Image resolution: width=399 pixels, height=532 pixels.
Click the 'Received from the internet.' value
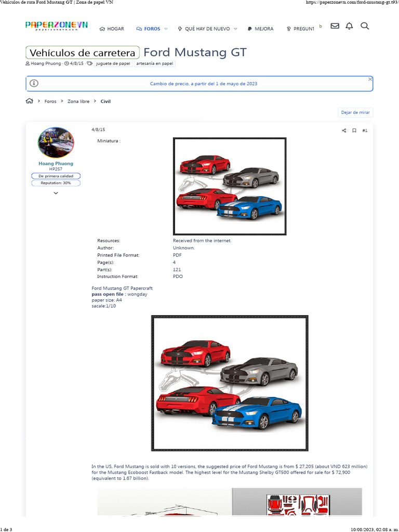[202, 241]
